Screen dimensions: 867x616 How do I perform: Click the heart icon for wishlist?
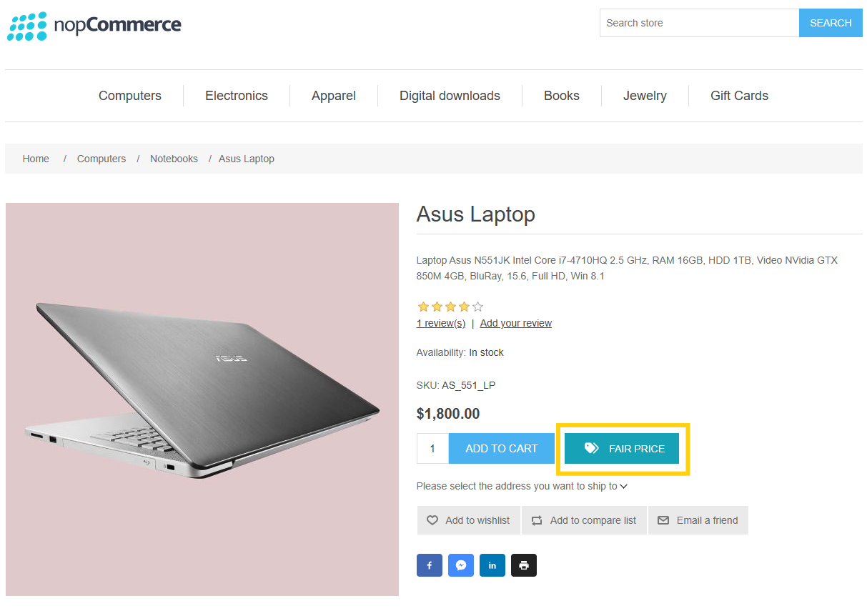tap(432, 520)
